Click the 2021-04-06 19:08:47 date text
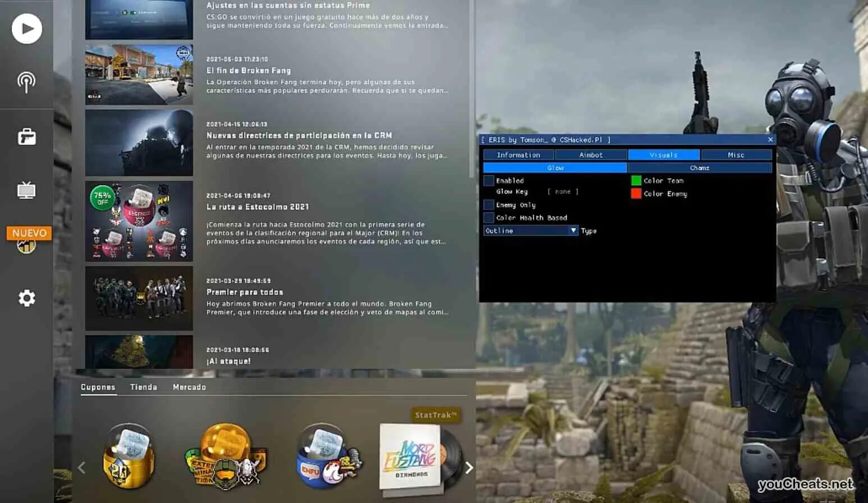 coord(238,196)
